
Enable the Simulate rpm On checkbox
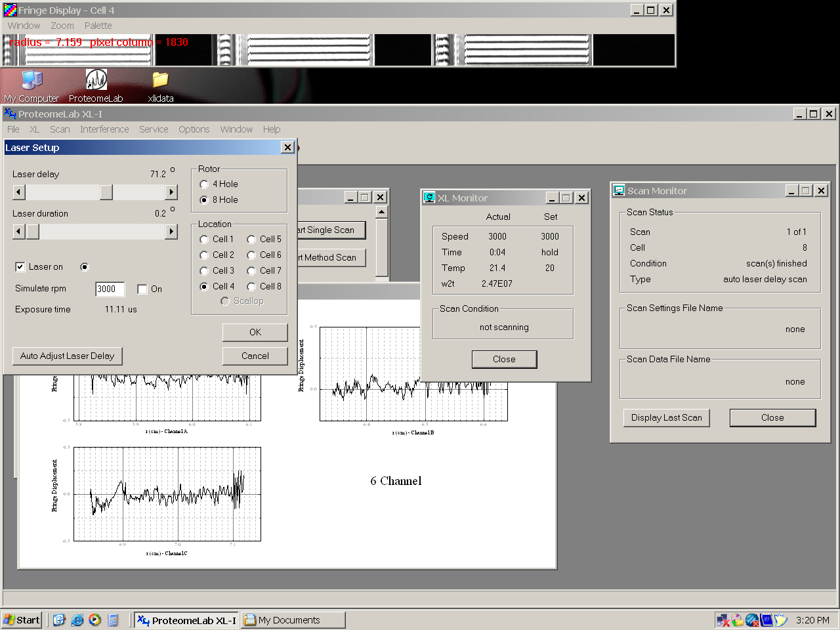point(142,289)
